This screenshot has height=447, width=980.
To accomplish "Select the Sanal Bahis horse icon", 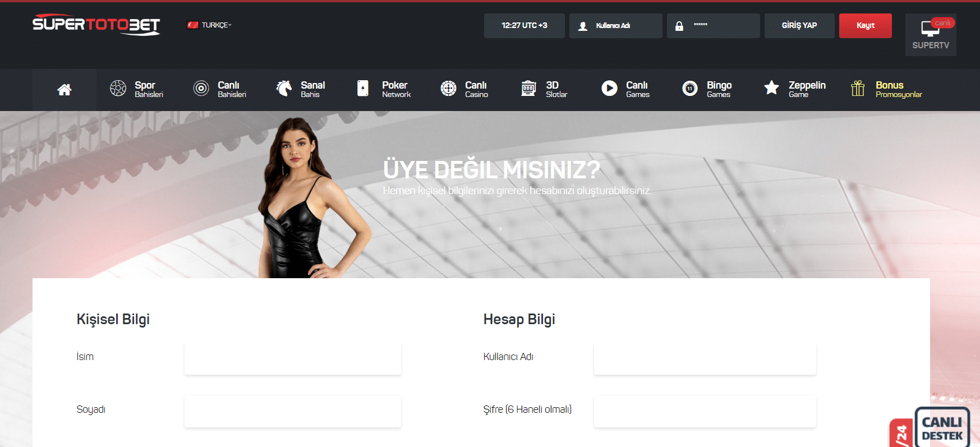I will (x=284, y=89).
